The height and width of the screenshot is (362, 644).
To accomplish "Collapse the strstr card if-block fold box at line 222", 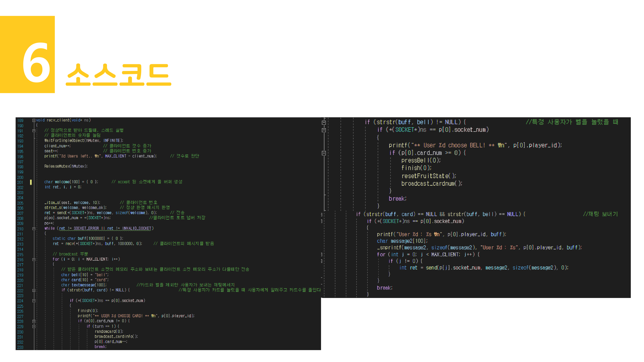I will click(34, 290).
